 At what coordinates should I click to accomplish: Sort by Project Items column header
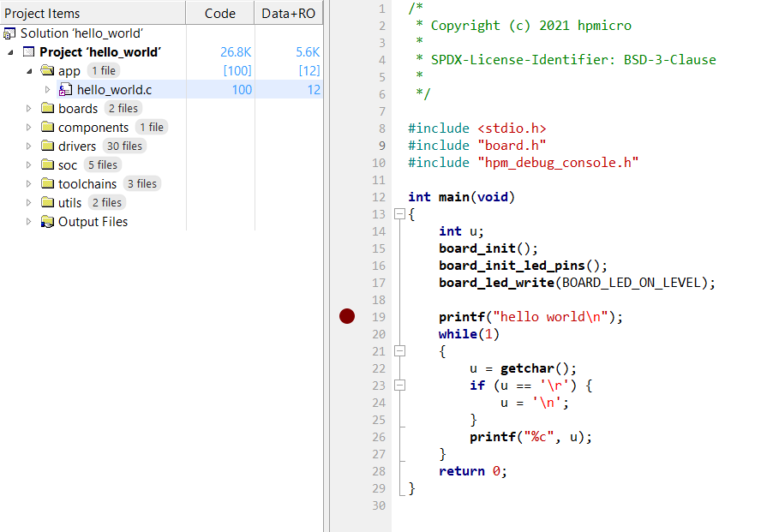(93, 13)
